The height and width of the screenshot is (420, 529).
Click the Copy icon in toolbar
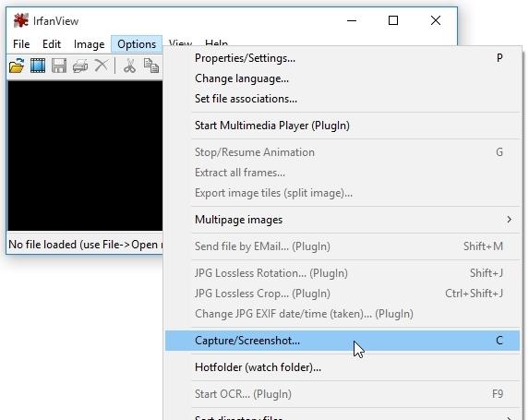(151, 66)
